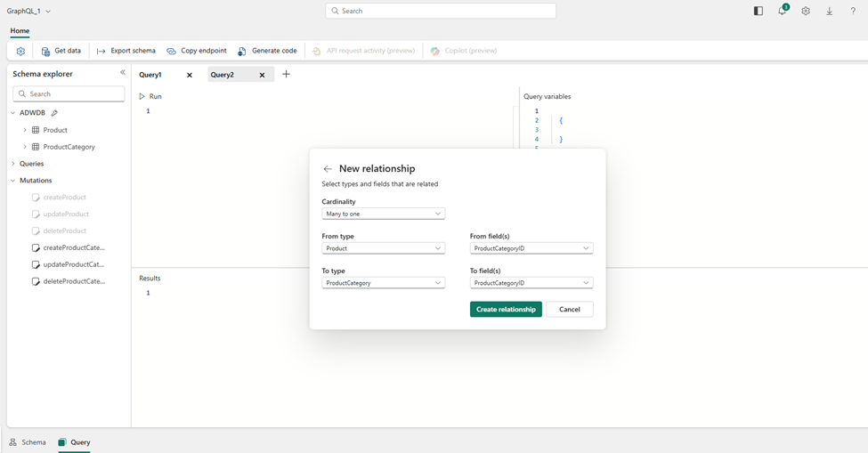Click Get data in the toolbar
868x453 pixels.
[x=61, y=52]
